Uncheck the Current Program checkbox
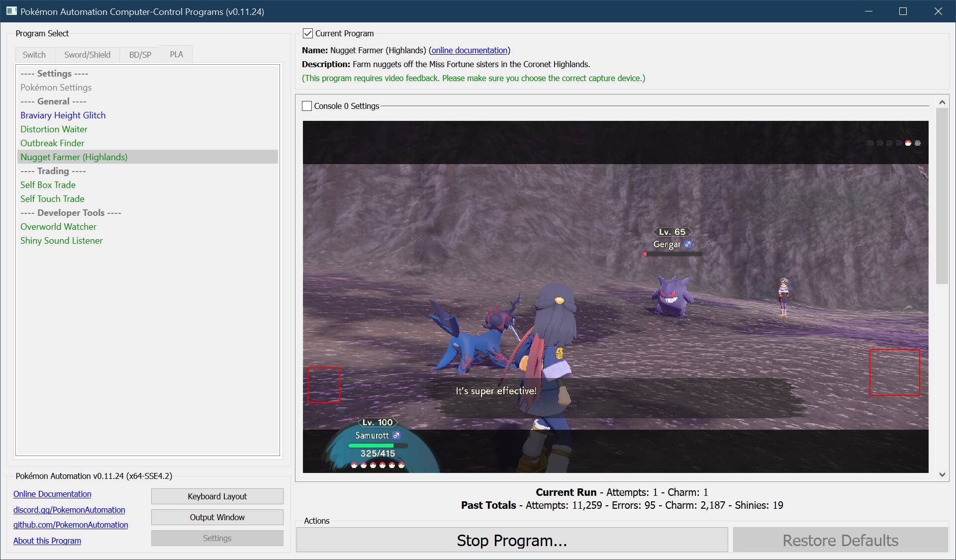 click(x=308, y=33)
